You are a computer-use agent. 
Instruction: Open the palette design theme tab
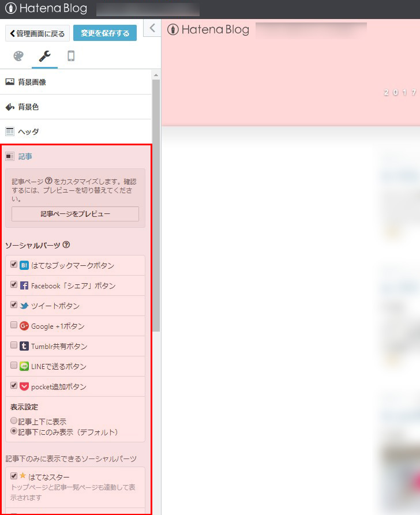[x=18, y=56]
